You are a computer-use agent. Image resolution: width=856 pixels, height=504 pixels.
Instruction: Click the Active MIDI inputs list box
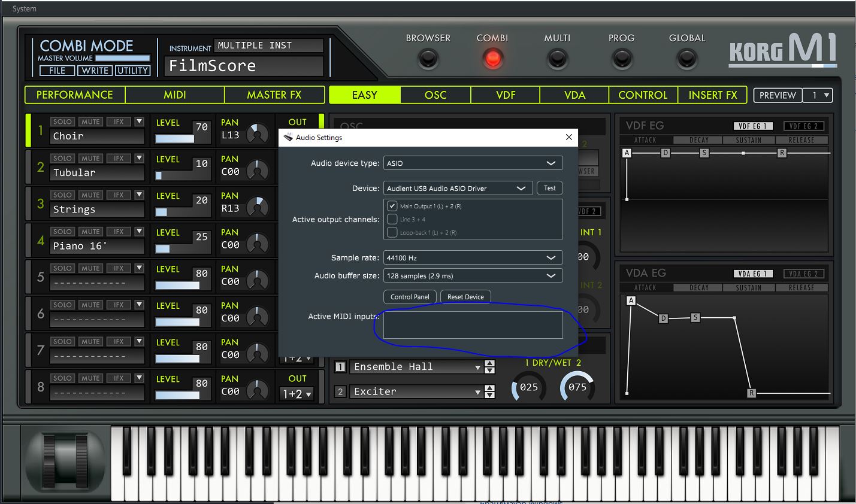point(473,324)
